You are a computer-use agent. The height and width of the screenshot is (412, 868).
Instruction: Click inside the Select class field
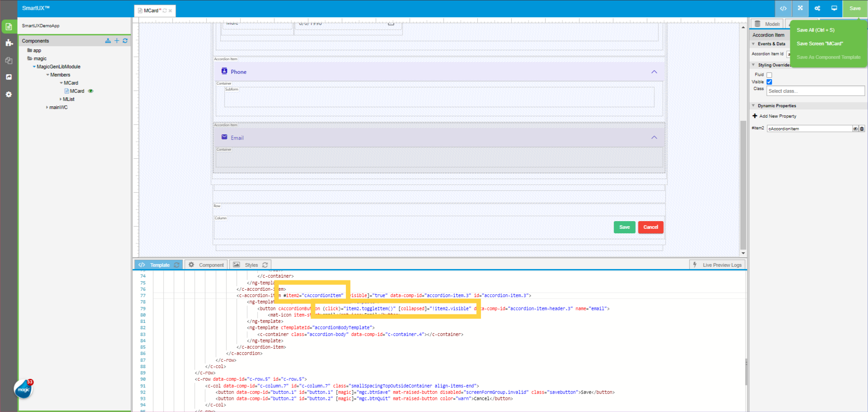coord(815,90)
